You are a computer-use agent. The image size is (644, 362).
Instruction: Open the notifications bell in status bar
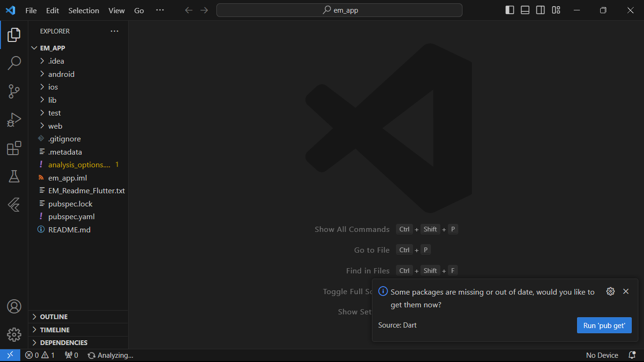pyautogui.click(x=632, y=355)
